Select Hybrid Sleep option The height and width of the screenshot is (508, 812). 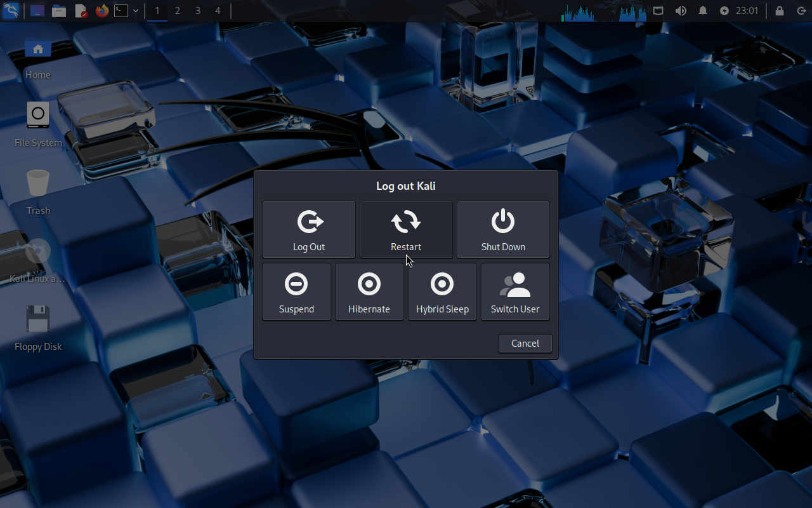coord(442,292)
